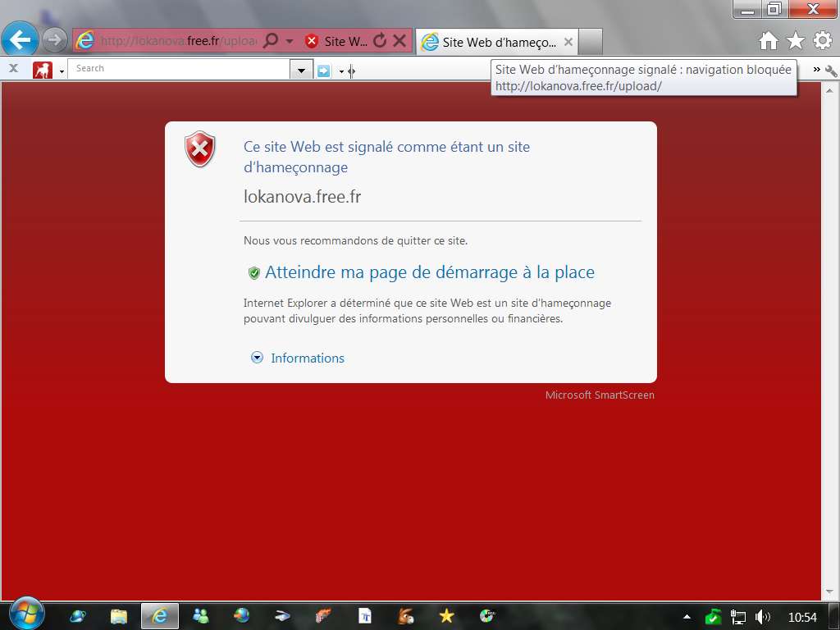Open the address bar autocomplete dropdown arrow
Screen dimensions: 840x630
[290, 41]
